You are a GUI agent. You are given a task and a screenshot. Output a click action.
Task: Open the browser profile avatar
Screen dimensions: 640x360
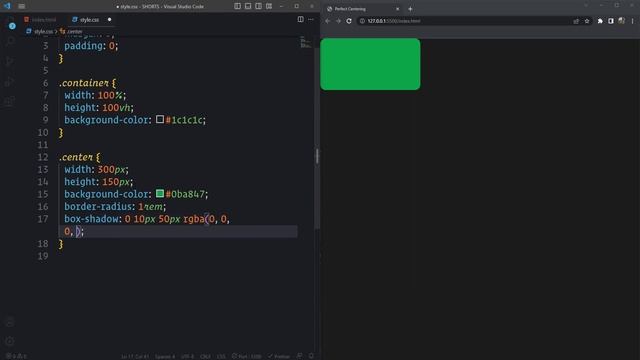pos(621,21)
